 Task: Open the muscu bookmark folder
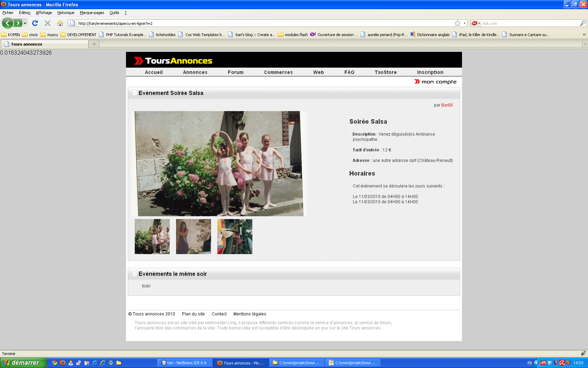(49, 35)
